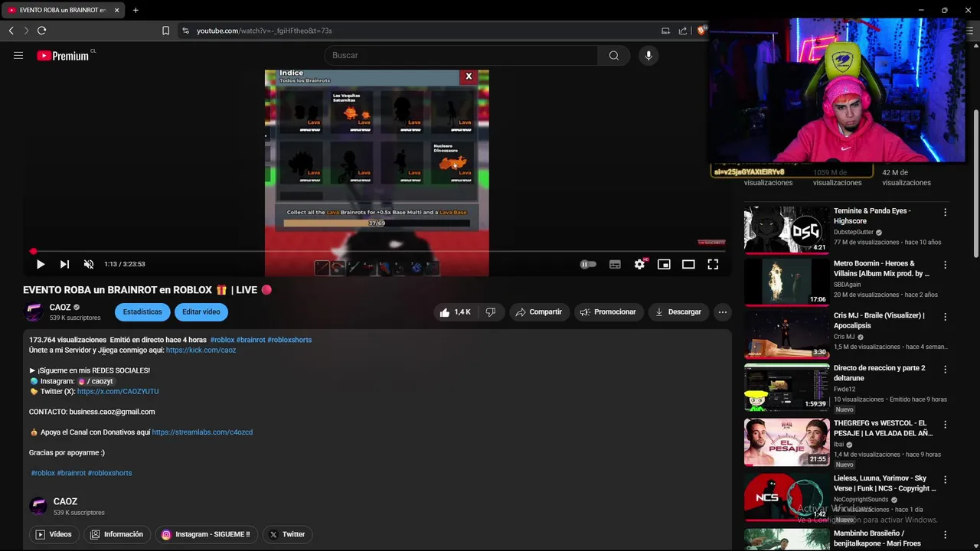Open options for THEGREFG vs WESTCOL video
This screenshot has width=980, height=551.
945,425
